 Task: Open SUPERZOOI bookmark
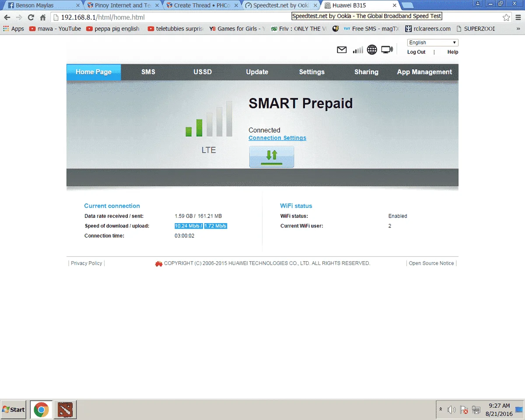[x=476, y=29]
